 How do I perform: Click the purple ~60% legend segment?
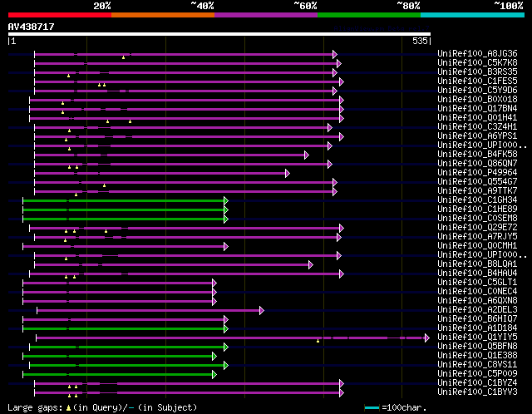click(266, 15)
